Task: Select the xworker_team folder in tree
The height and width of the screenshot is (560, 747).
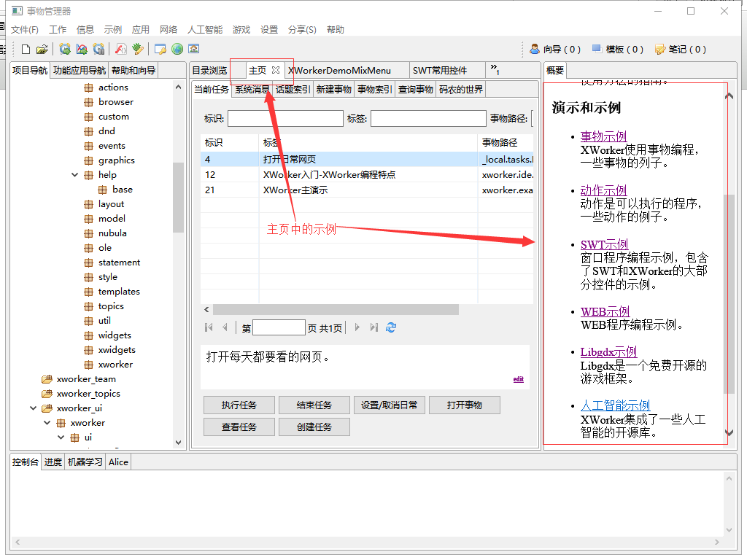Action: 86,379
